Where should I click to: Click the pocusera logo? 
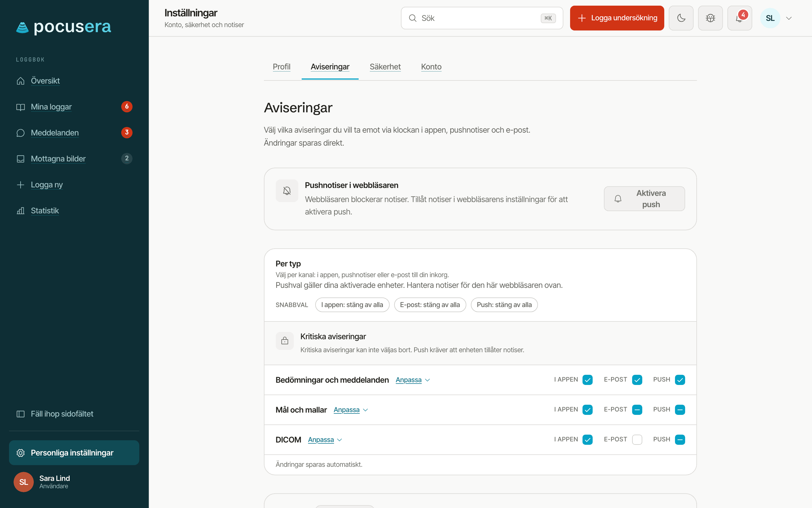tap(64, 27)
